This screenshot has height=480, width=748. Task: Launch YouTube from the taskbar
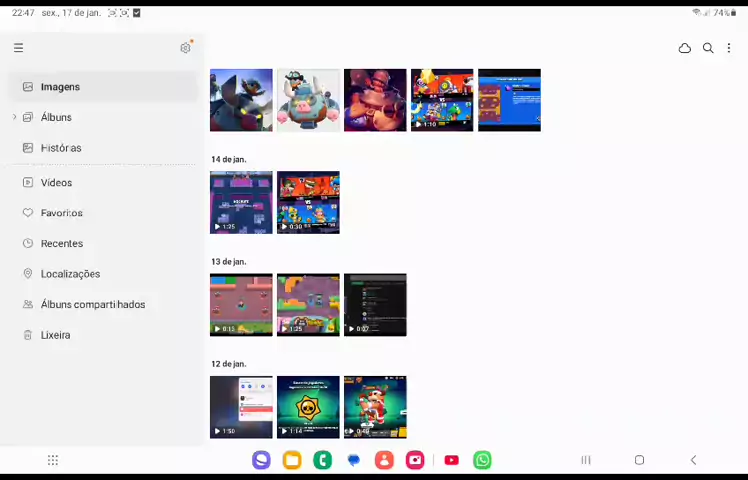click(451, 460)
